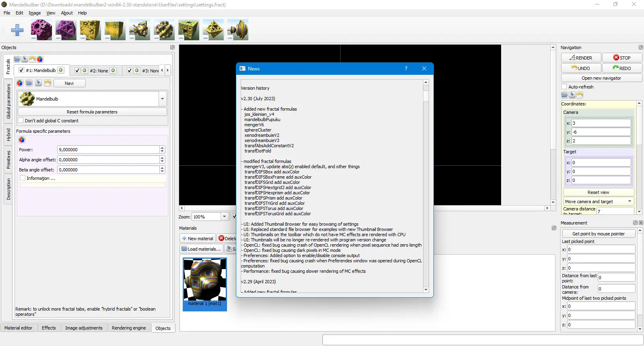The image size is (644, 346).
Task: Click the randomize dice icon above fractal tabs
Action: [40, 60]
